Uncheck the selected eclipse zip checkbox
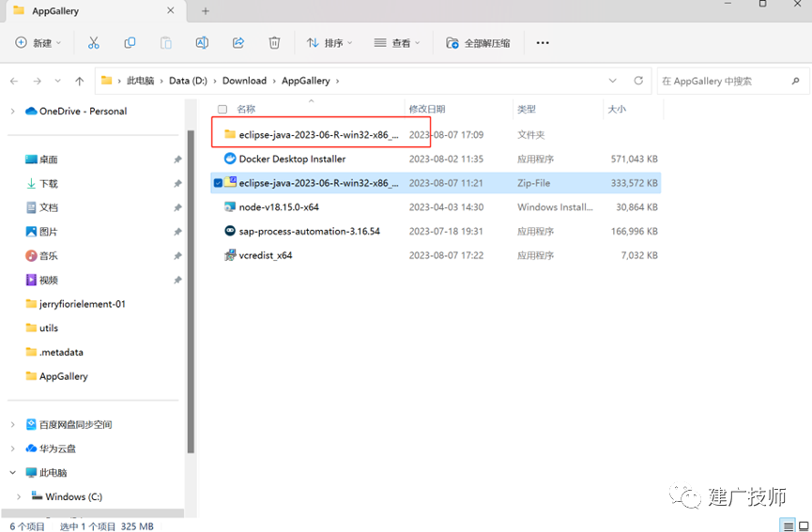The height and width of the screenshot is (532, 812). coord(218,183)
